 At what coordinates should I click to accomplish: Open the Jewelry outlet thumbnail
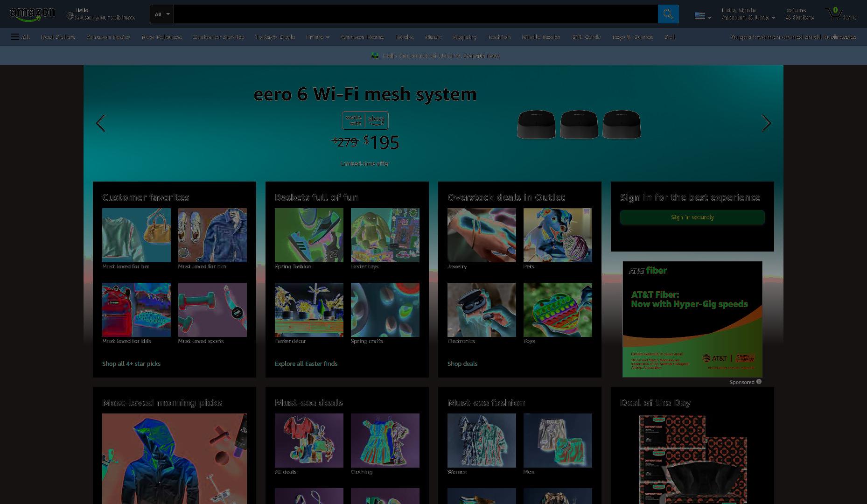(x=482, y=235)
